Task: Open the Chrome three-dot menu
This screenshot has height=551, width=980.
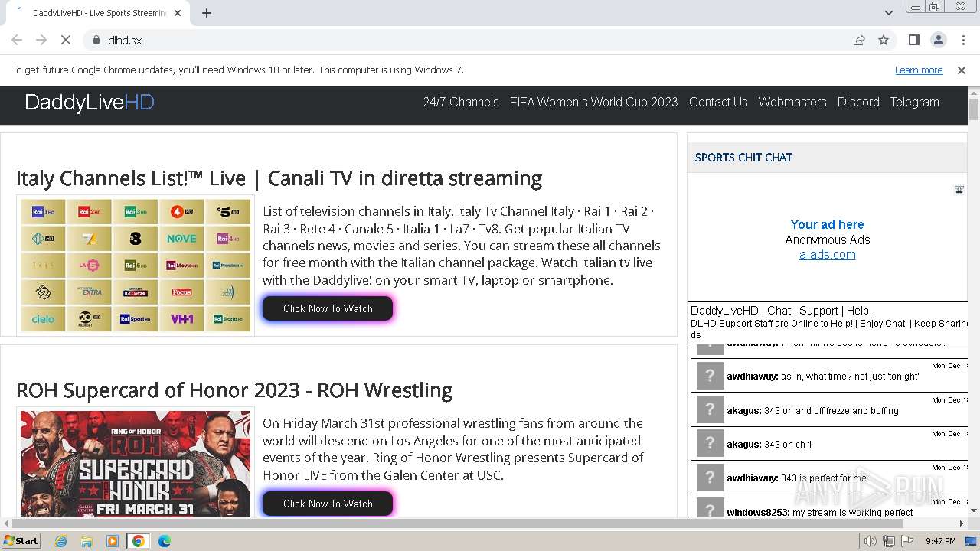Action: pyautogui.click(x=962, y=40)
